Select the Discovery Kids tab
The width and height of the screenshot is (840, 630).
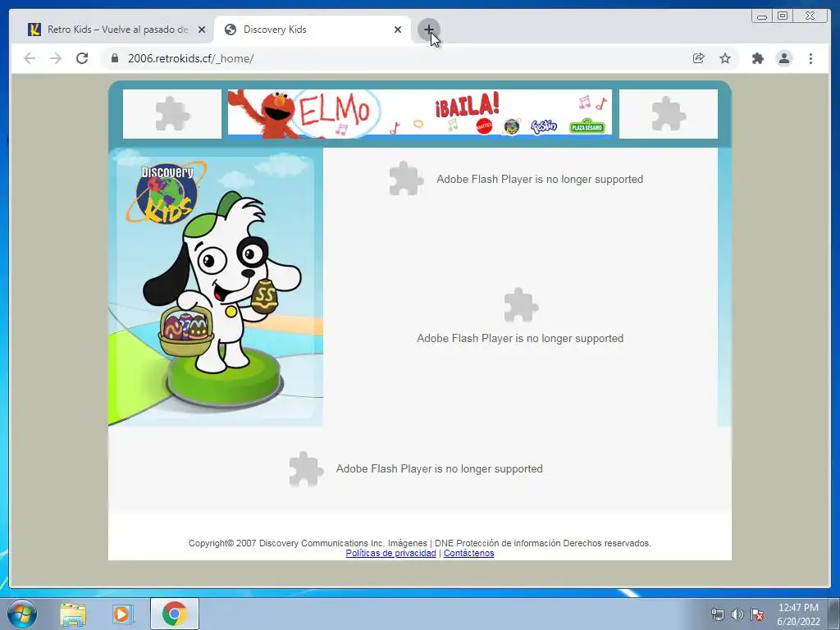pos(313,30)
